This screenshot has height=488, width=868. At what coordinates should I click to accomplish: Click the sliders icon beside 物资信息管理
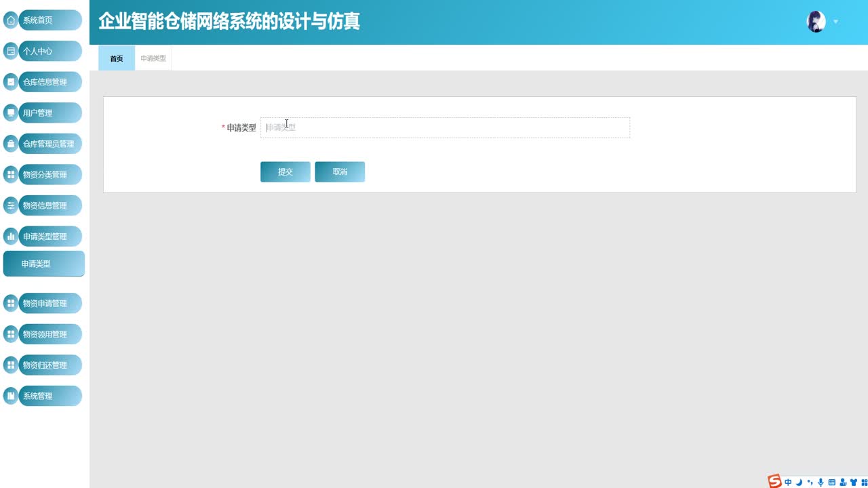pyautogui.click(x=11, y=205)
